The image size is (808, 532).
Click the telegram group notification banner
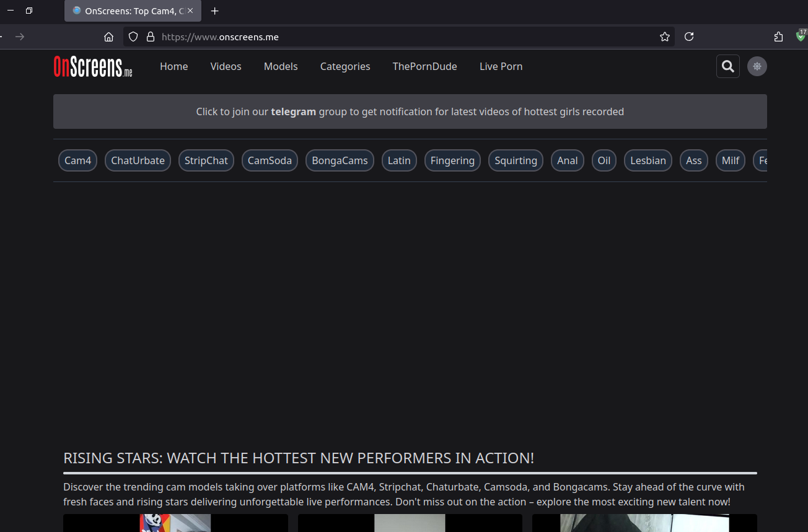[410, 111]
